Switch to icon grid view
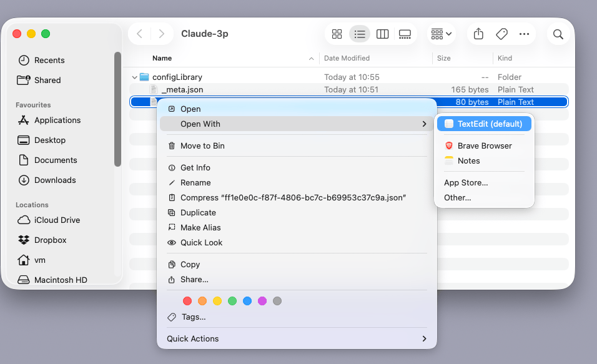The image size is (597, 364). (337, 34)
